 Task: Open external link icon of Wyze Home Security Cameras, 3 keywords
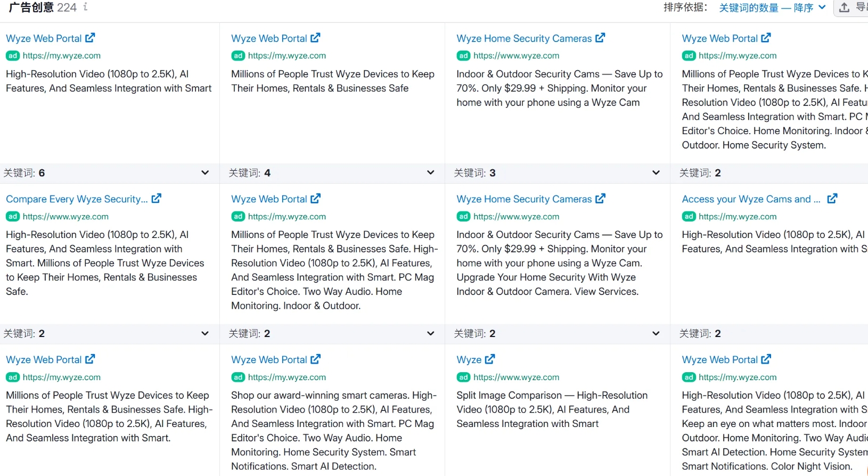pos(600,38)
